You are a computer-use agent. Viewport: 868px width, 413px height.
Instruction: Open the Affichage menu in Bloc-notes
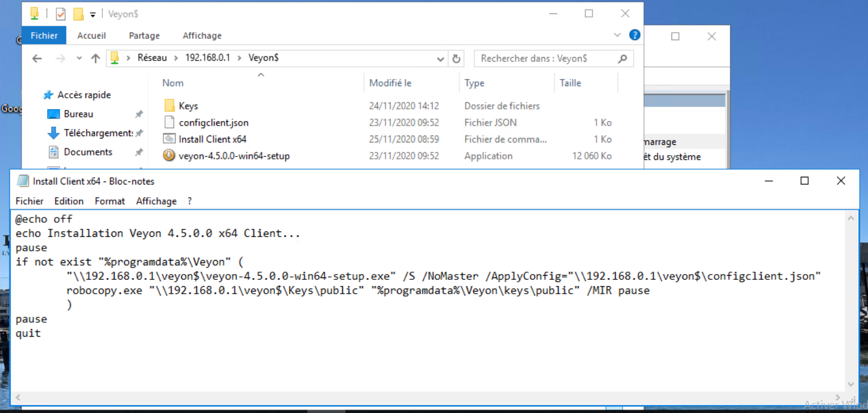[156, 201]
